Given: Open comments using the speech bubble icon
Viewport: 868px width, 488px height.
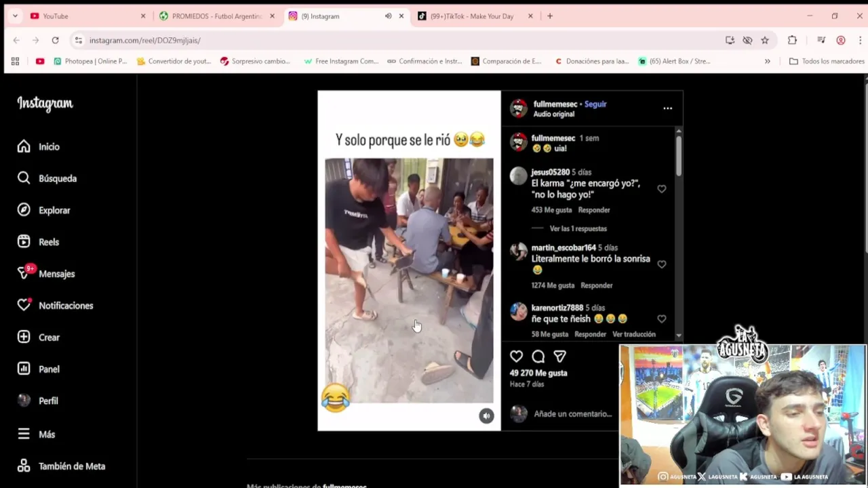Looking at the screenshot, I should (x=538, y=357).
